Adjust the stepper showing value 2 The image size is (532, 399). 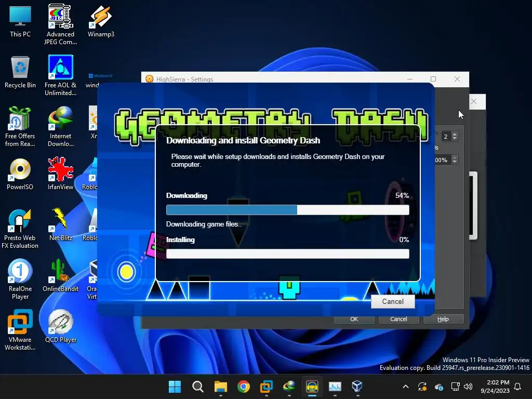click(455, 137)
